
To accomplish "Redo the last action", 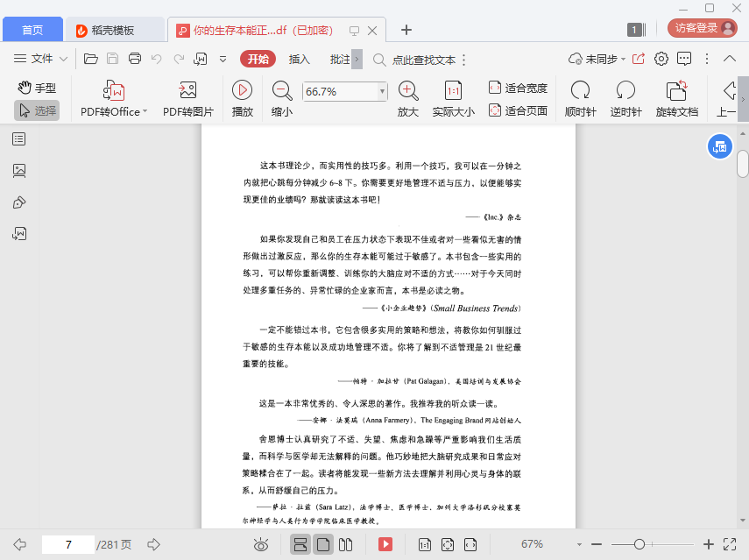I will [179, 59].
